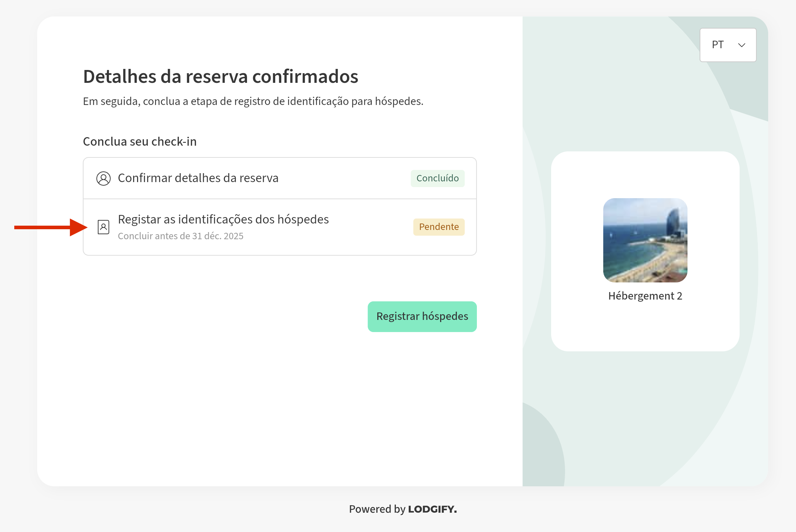796x532 pixels.
Task: Click the Concluído status badge
Action: click(x=437, y=178)
